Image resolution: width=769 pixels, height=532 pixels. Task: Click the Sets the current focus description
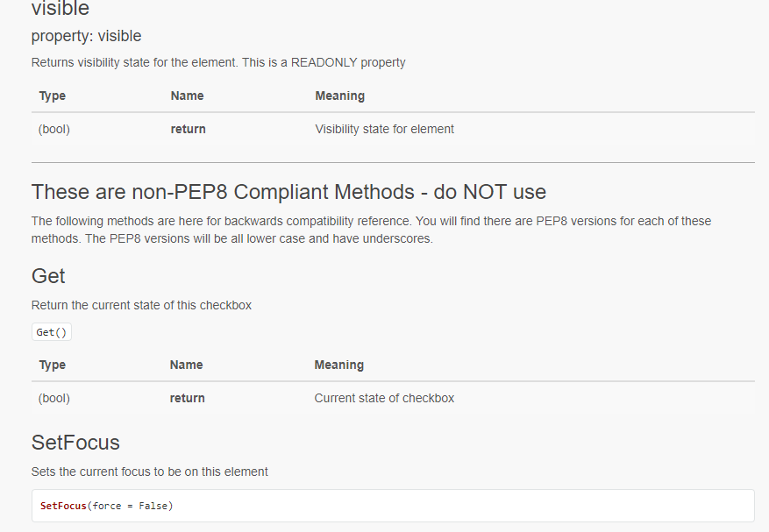[x=148, y=472]
